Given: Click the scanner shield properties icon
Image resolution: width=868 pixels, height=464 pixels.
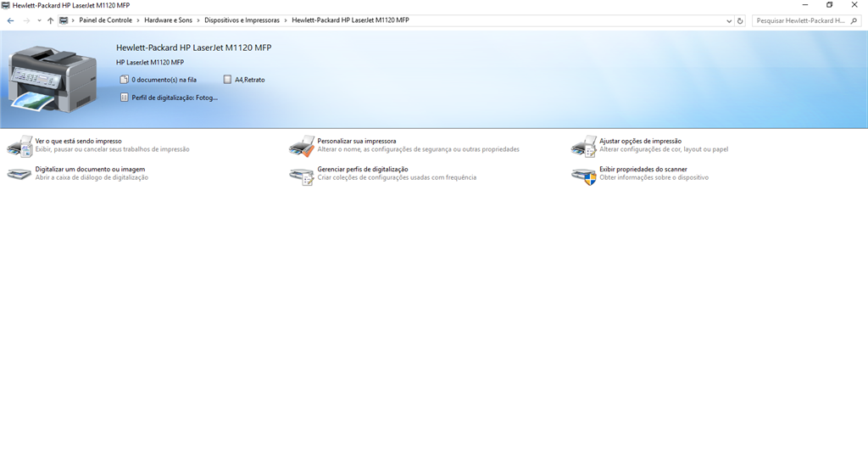Looking at the screenshot, I should (583, 176).
